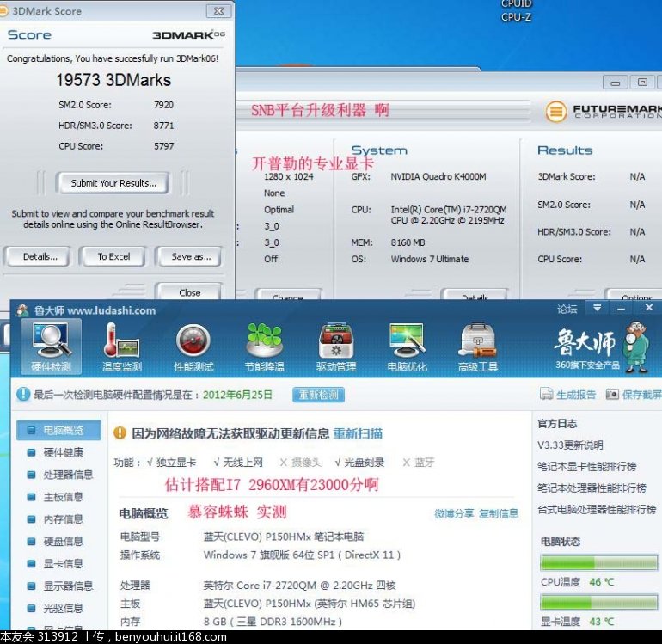Click 保存截屏 save screenshot
The height and width of the screenshot is (644, 662).
634,395
